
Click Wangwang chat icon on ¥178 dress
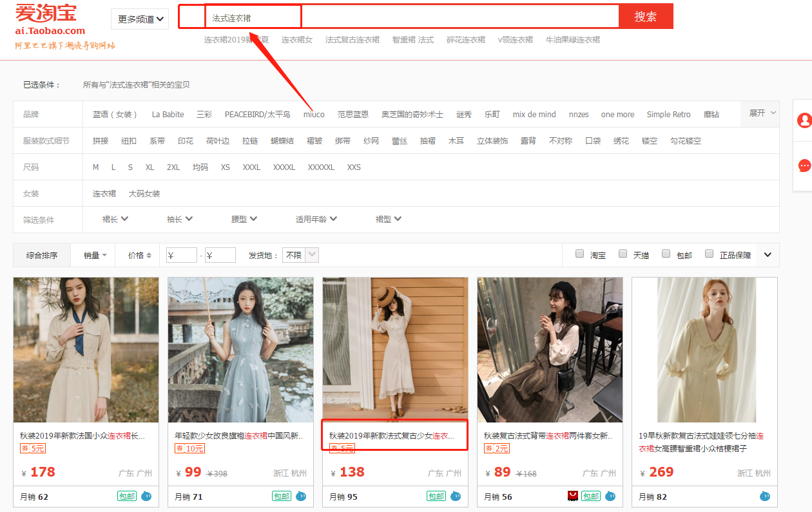pos(146,496)
